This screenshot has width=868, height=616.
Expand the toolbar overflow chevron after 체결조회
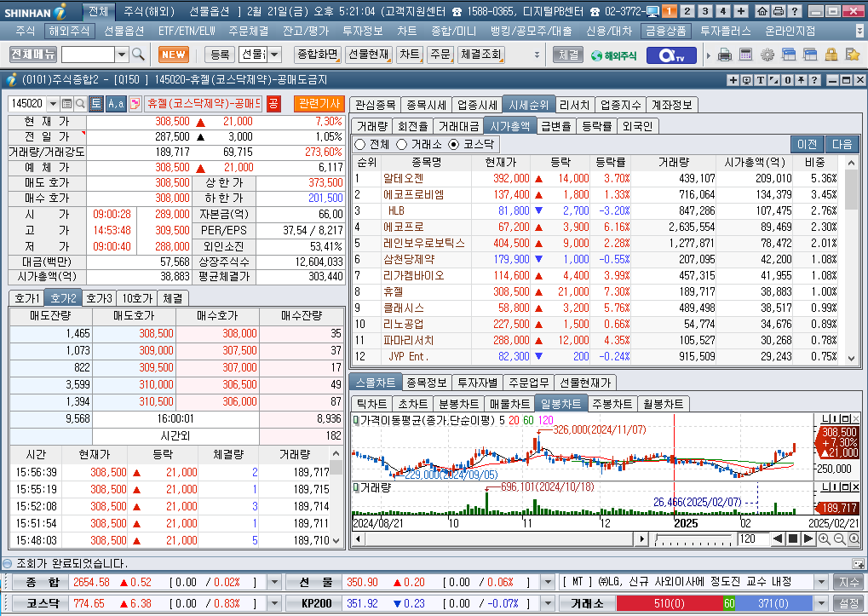click(x=537, y=55)
